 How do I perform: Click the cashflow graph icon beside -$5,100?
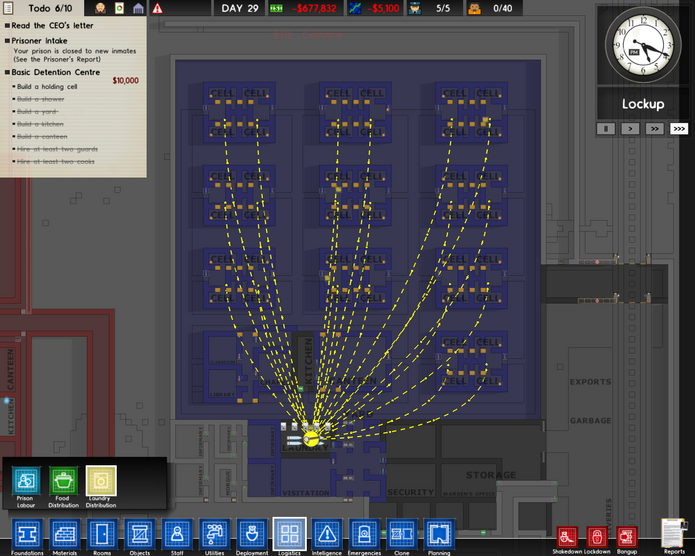pyautogui.click(x=355, y=8)
